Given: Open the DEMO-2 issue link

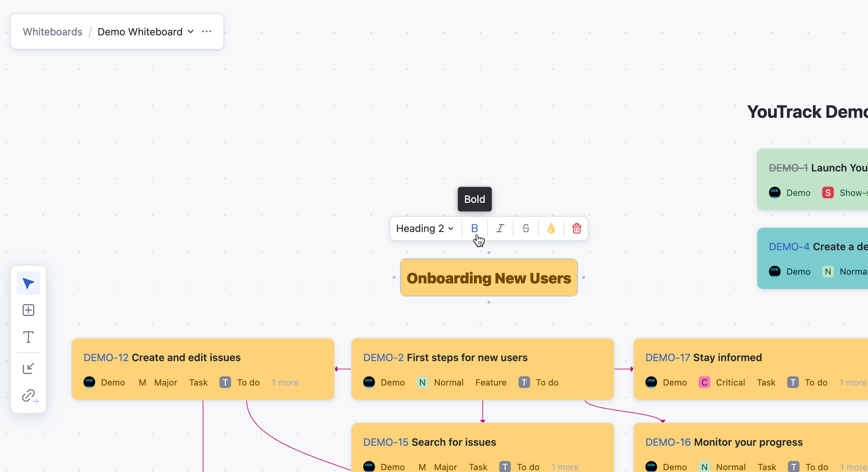Looking at the screenshot, I should pos(383,357).
